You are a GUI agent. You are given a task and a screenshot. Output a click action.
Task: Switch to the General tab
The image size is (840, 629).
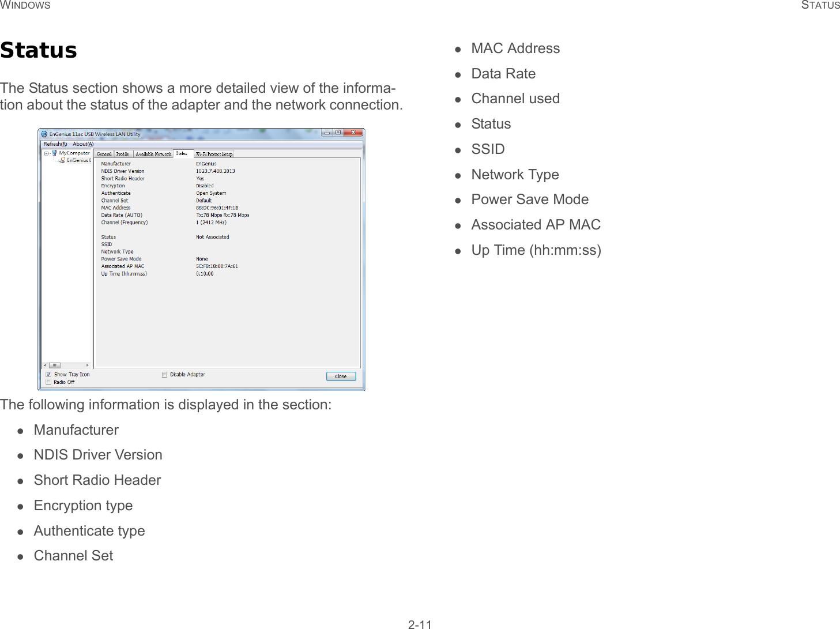(x=104, y=154)
